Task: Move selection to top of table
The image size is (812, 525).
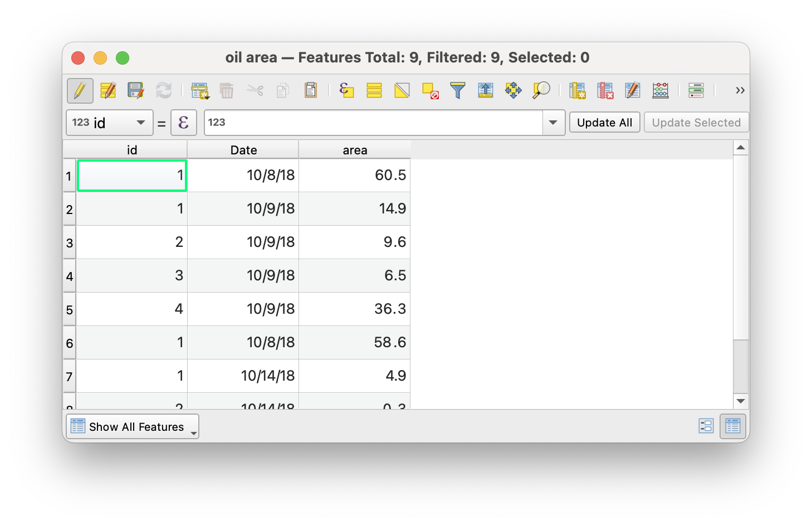Action: (x=486, y=90)
